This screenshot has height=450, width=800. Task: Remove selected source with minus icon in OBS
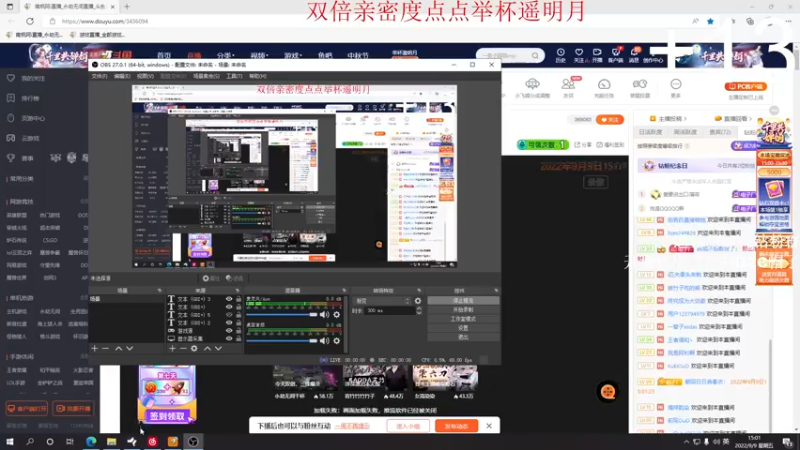183,348
